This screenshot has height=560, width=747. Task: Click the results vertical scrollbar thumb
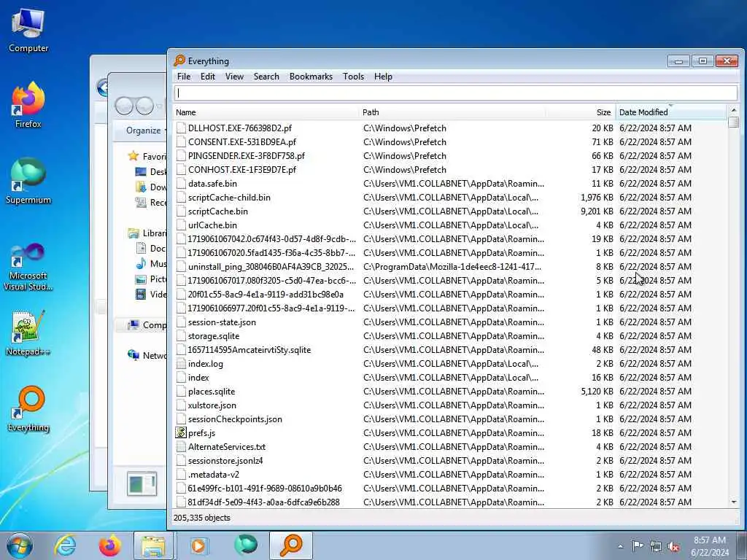734,122
